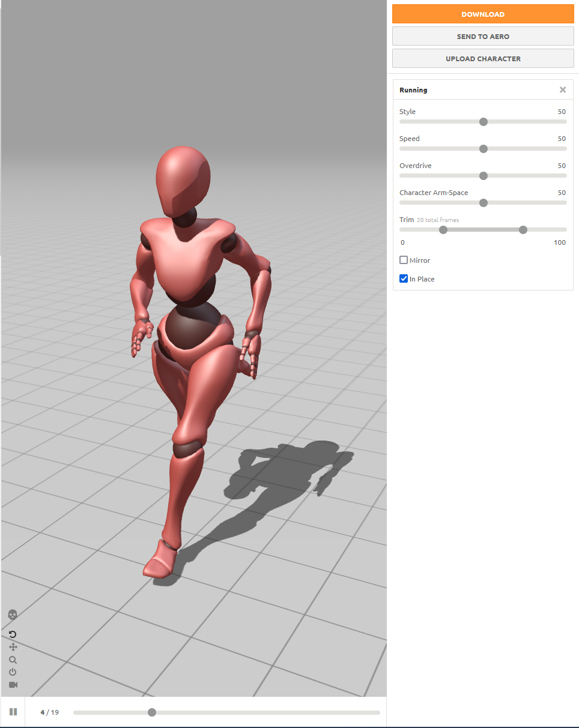Click the orange DOWNLOAD button

pos(483,14)
